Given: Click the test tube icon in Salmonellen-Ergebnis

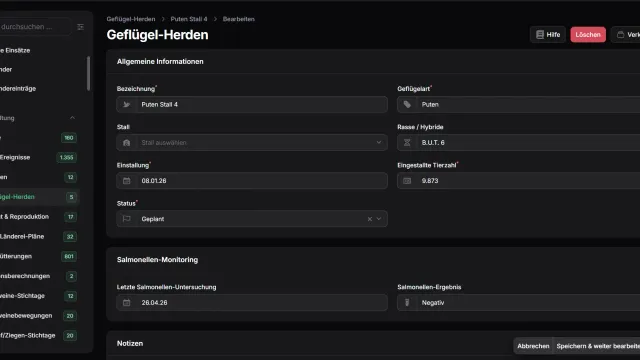Looking at the screenshot, I should [x=407, y=302].
